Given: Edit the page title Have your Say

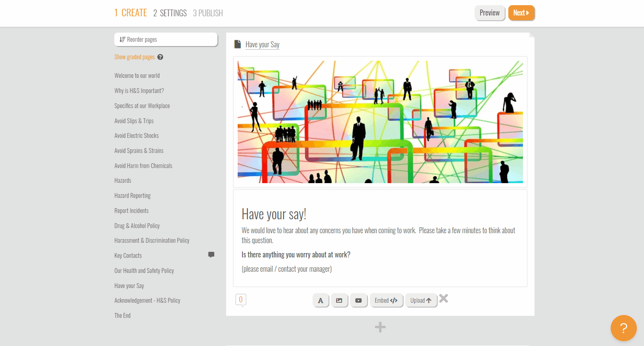Looking at the screenshot, I should 262,44.
